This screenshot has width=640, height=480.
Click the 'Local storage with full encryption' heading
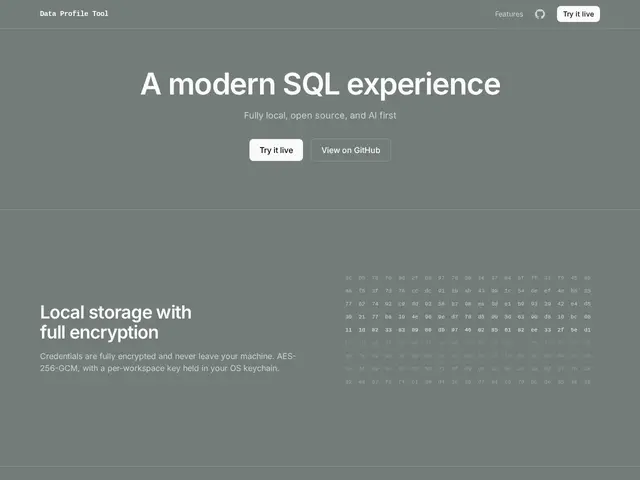[116, 322]
